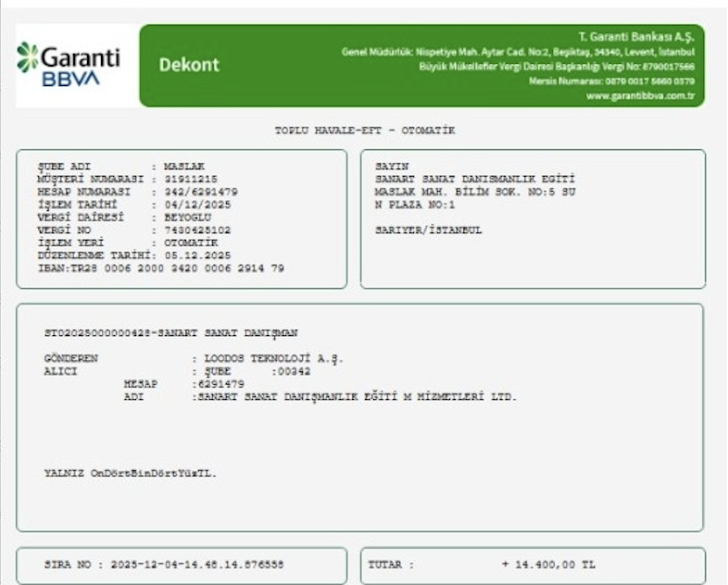Select the HESAP NUMARASI value 342/6291479
The image size is (728, 585).
(x=201, y=192)
